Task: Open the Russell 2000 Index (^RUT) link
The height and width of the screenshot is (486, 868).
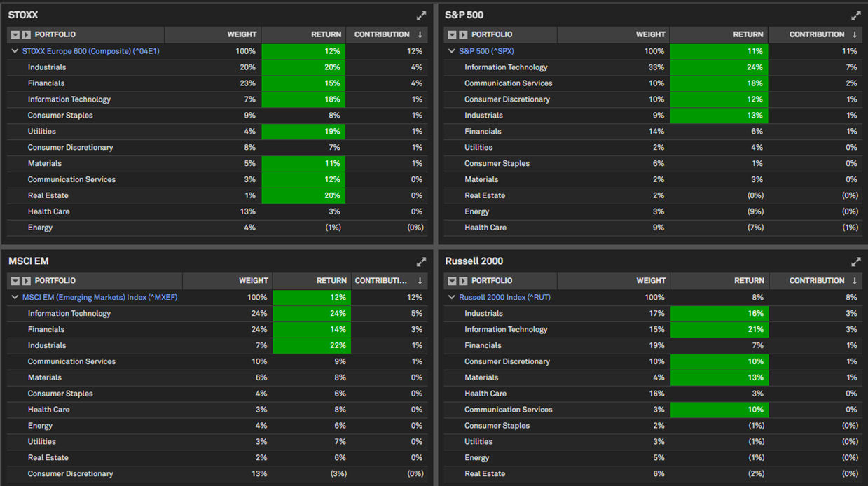Action: pos(504,298)
